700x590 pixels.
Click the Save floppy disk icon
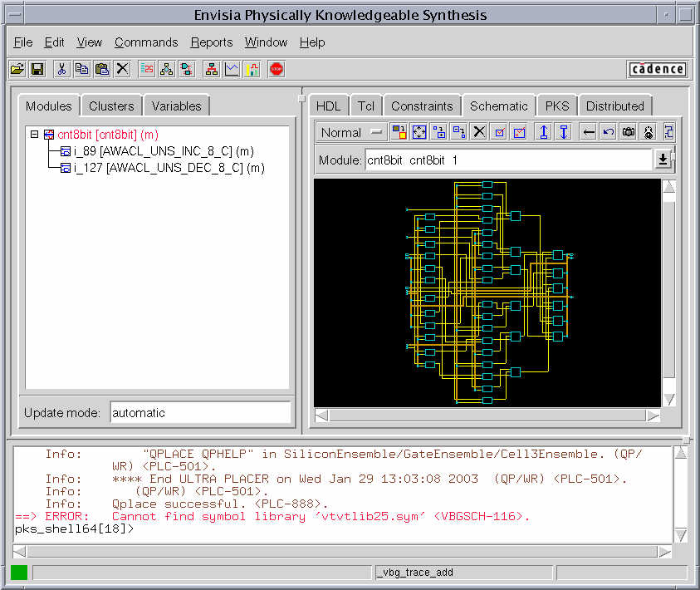pyautogui.click(x=37, y=69)
